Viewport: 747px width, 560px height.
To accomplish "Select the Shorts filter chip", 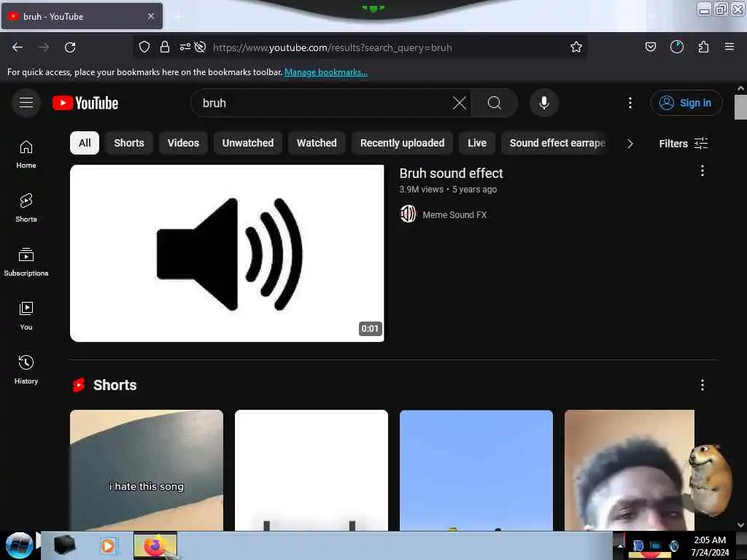I will pyautogui.click(x=129, y=143).
